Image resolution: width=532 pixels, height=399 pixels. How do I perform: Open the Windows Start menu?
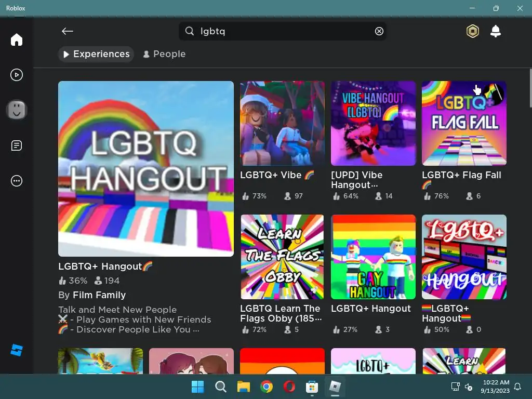(x=198, y=387)
